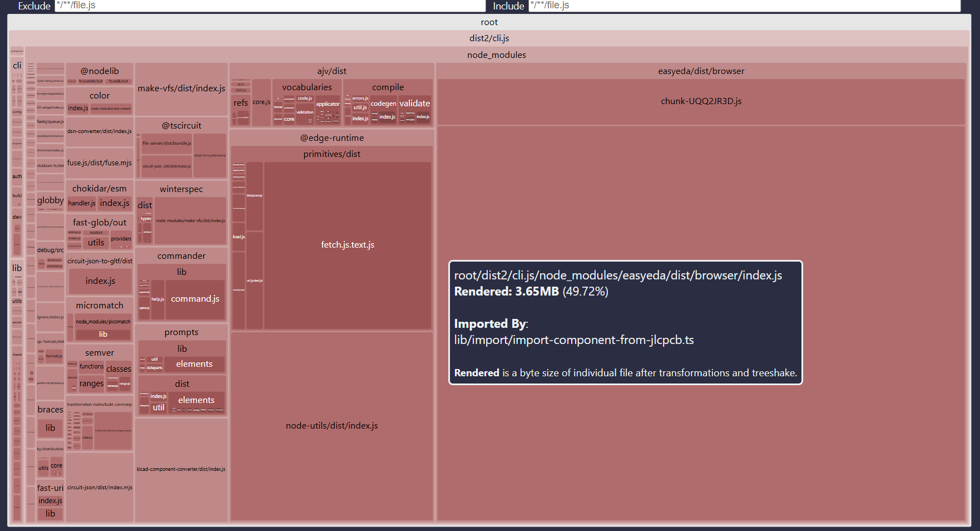Viewport: 980px width, 531px height.
Task: Select the vocabularies block in ajv
Action: click(x=307, y=87)
